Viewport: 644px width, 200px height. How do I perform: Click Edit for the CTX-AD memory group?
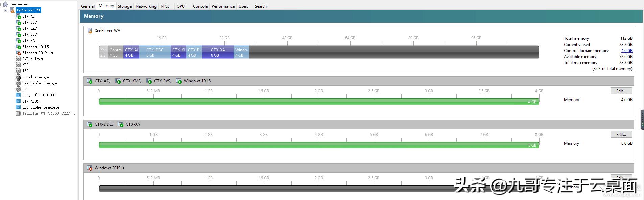click(x=621, y=91)
